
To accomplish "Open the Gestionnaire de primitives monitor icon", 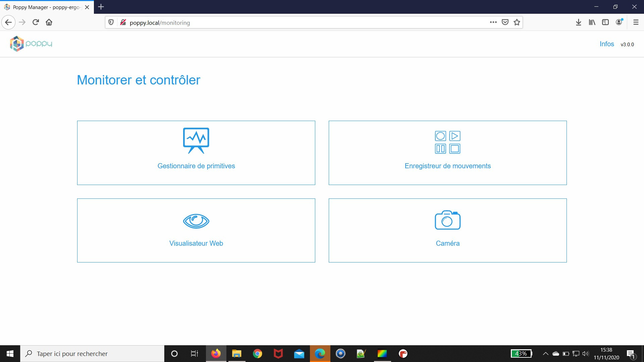I will 196,140.
